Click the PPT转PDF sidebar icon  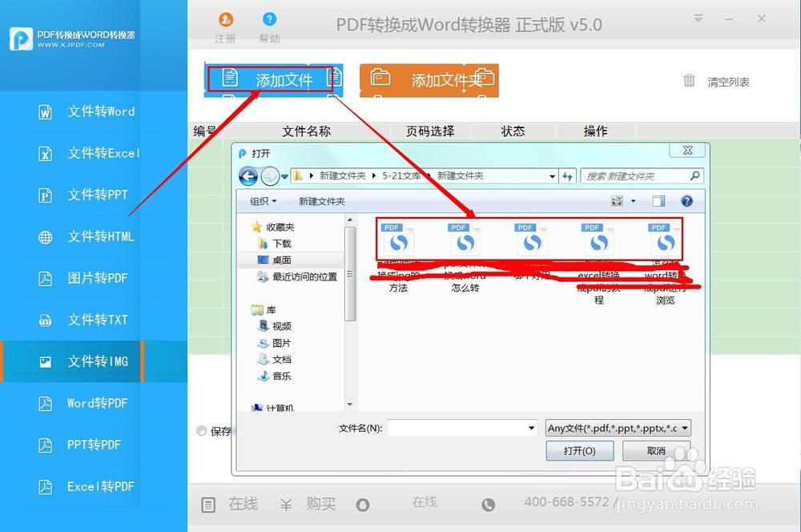click(x=46, y=445)
